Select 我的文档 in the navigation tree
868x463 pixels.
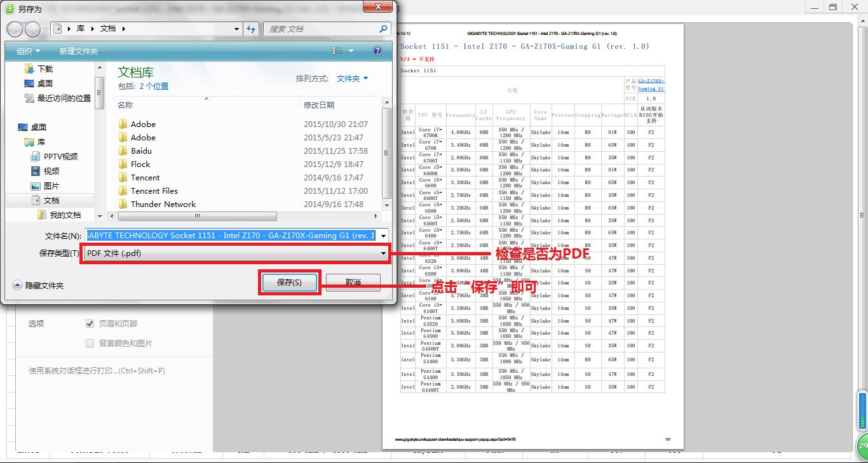(x=65, y=215)
